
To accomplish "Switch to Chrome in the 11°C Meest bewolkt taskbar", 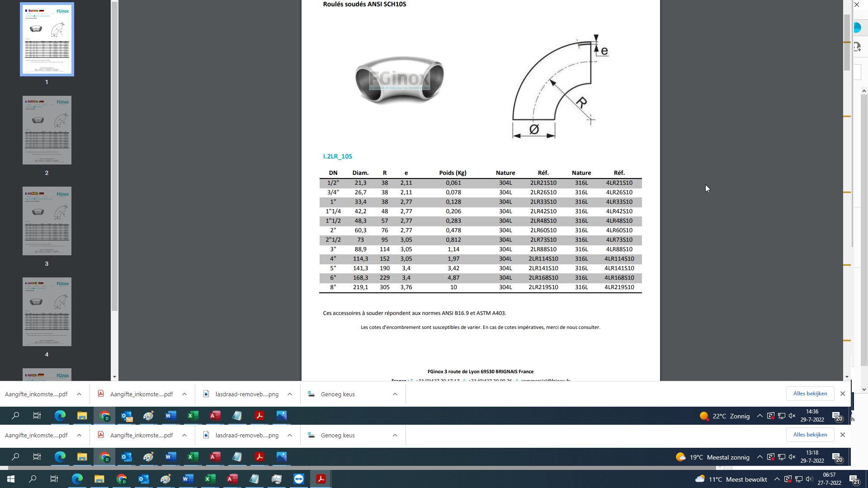I will [x=122, y=479].
